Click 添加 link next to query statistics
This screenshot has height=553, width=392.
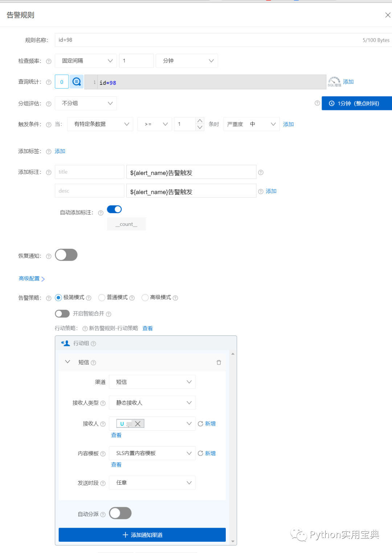coord(348,82)
